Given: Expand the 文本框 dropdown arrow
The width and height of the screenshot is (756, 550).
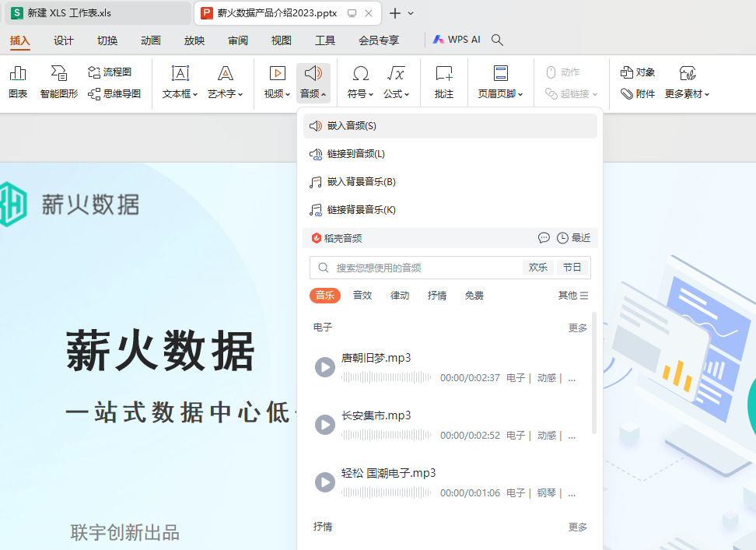Looking at the screenshot, I should 195,94.
